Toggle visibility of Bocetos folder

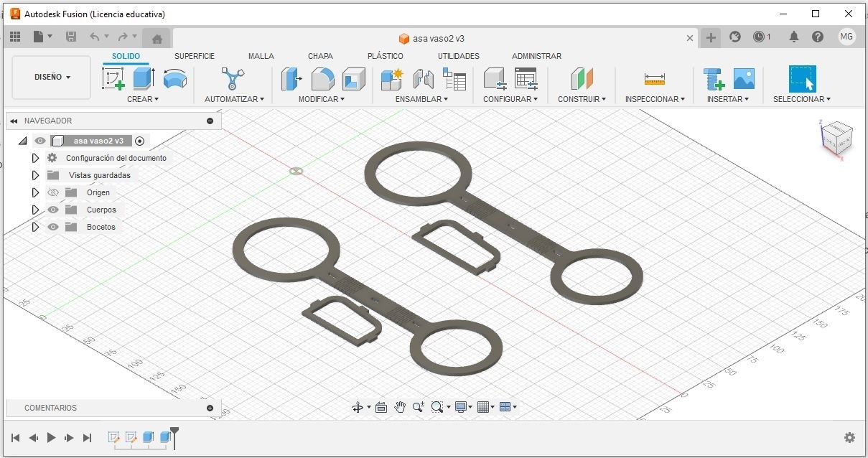(53, 227)
